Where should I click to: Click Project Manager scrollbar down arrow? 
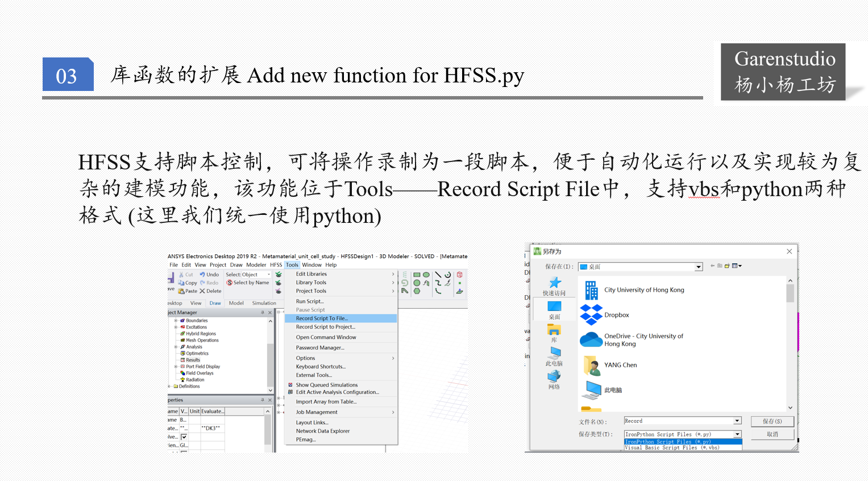[x=270, y=390]
